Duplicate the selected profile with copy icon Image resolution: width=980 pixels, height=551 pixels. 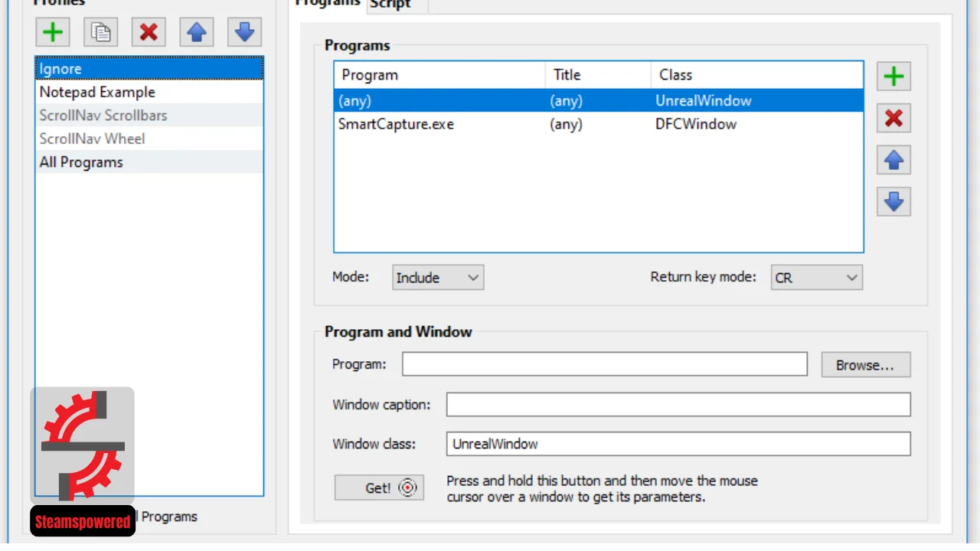(101, 32)
